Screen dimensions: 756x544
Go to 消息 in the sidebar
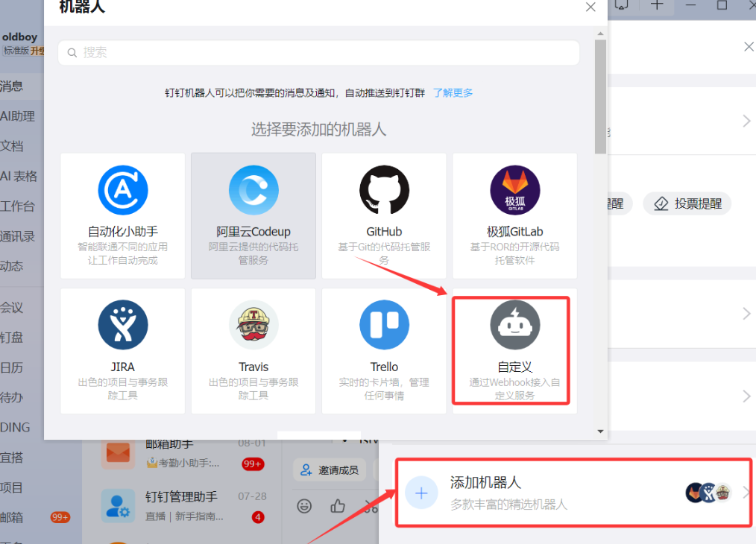click(12, 86)
